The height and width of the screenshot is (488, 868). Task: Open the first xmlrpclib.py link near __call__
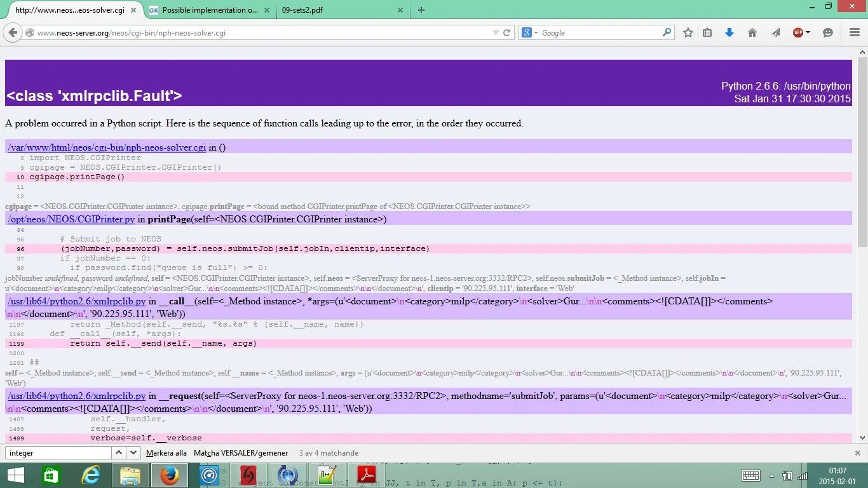[x=77, y=301]
